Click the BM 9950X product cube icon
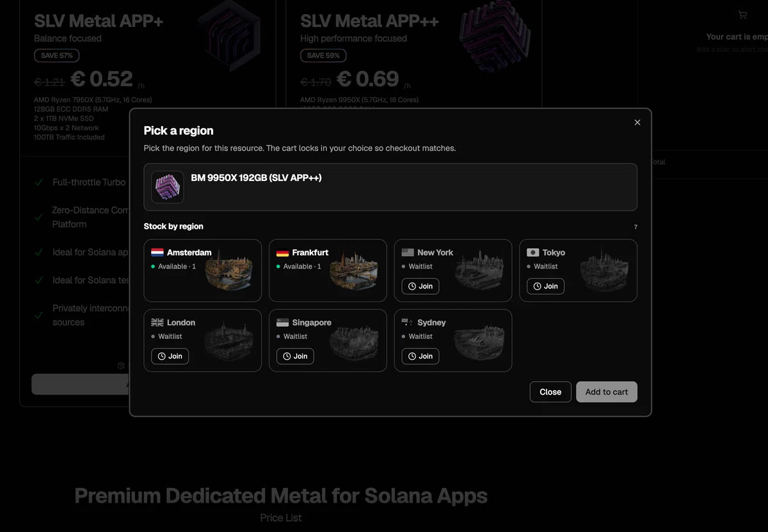Image resolution: width=768 pixels, height=532 pixels. (168, 187)
